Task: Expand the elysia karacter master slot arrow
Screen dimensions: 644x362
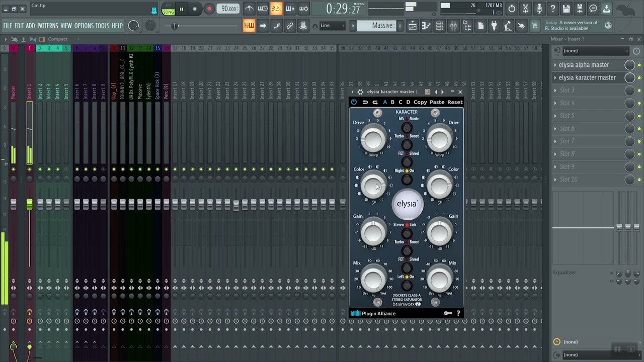Action: click(555, 77)
